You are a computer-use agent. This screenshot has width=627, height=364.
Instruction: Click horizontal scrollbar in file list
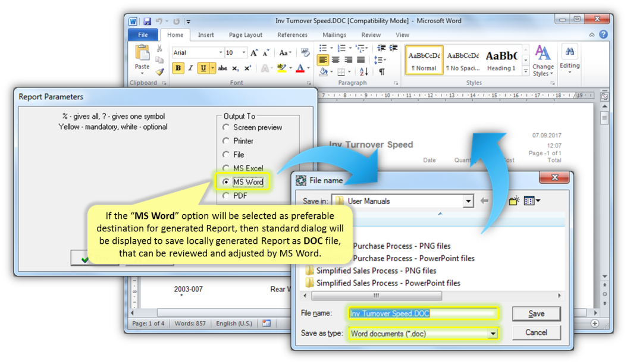click(x=376, y=296)
